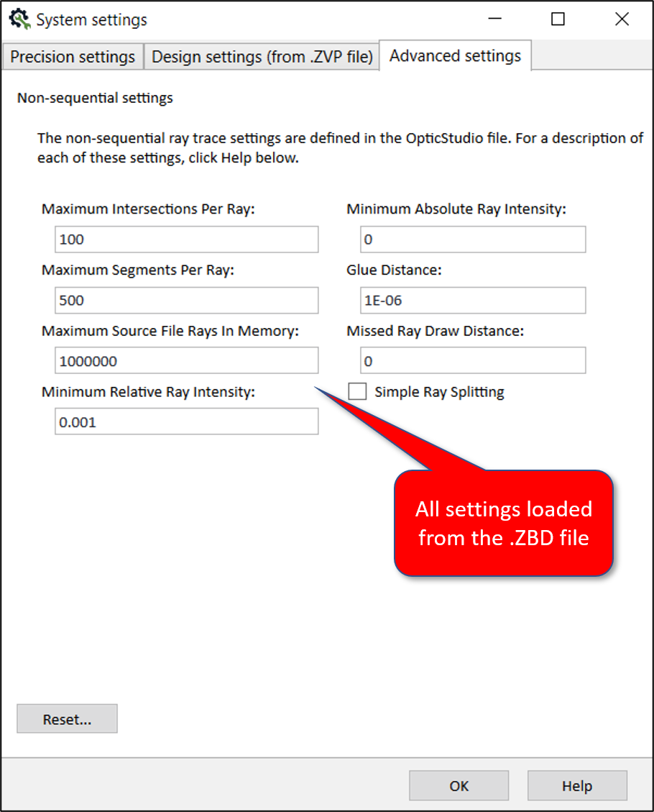Select the Advanced settings tab
The image size is (654, 812).
[x=456, y=55]
